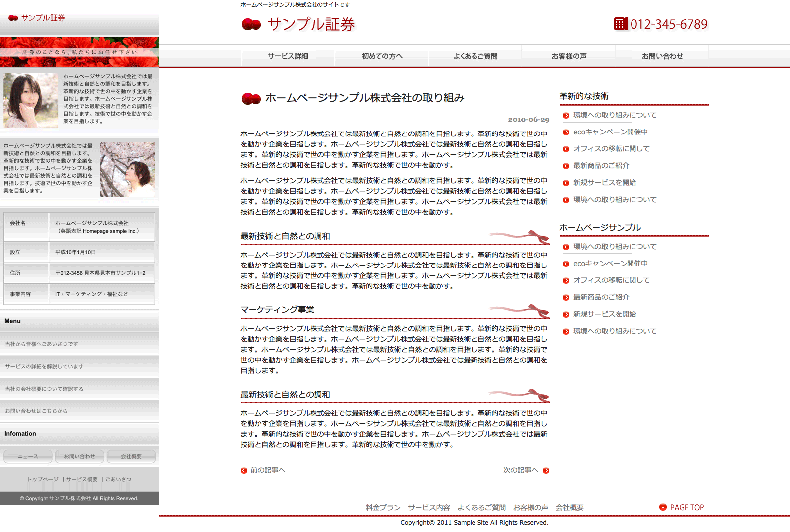Screen dimensions: 790x532
Task: Click the bullet icon beside ecoキャンペーン開催中 under 革新的な技術
Action: pos(566,133)
